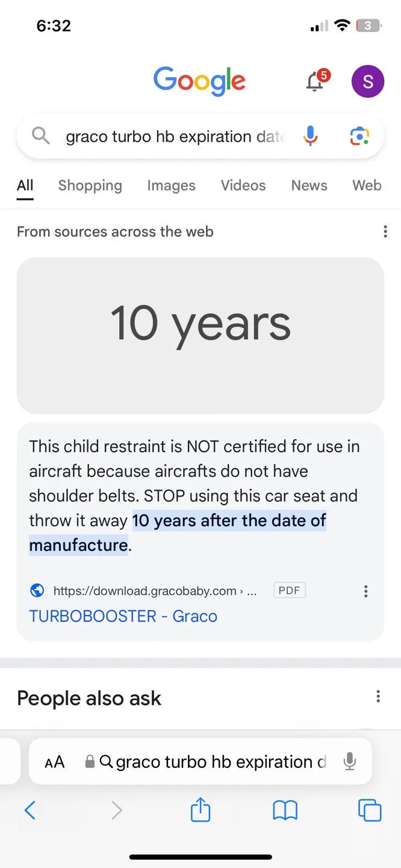Screen dimensions: 401x868
Task: Open page display options with the AA button
Action: (55, 761)
